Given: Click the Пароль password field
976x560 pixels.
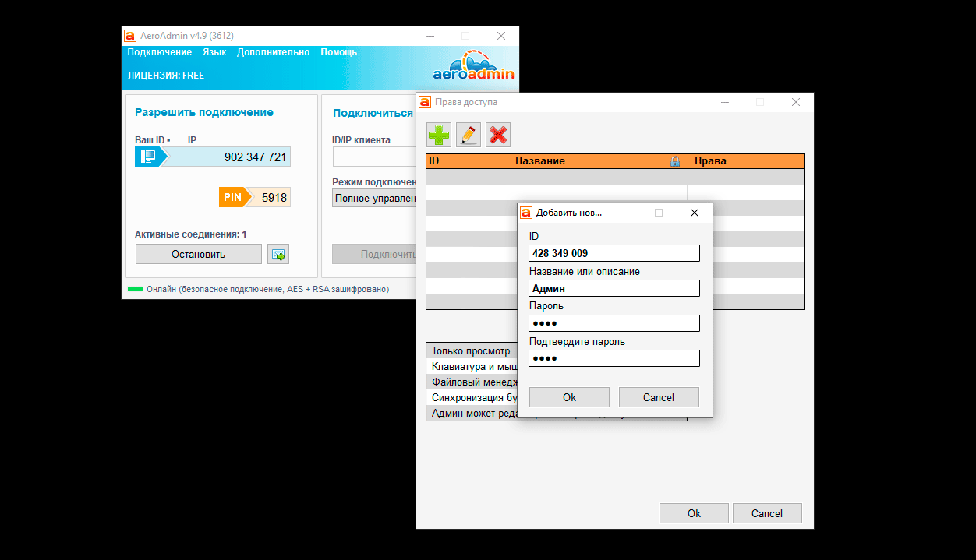Looking at the screenshot, I should tap(614, 323).
